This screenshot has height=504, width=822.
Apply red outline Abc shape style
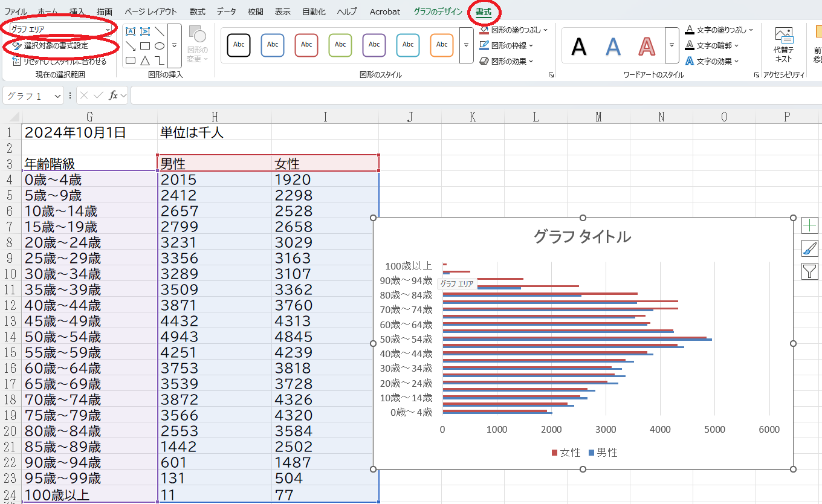(306, 45)
